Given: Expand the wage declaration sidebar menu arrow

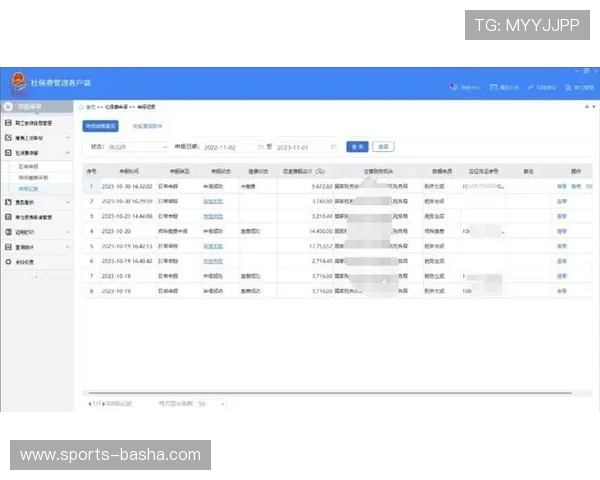Looking at the screenshot, I should pos(67,137).
